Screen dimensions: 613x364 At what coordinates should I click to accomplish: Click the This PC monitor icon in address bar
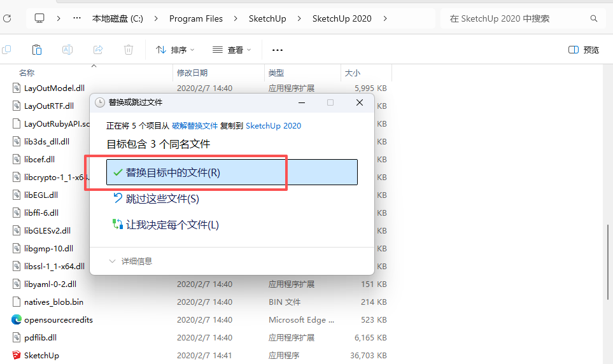click(39, 18)
